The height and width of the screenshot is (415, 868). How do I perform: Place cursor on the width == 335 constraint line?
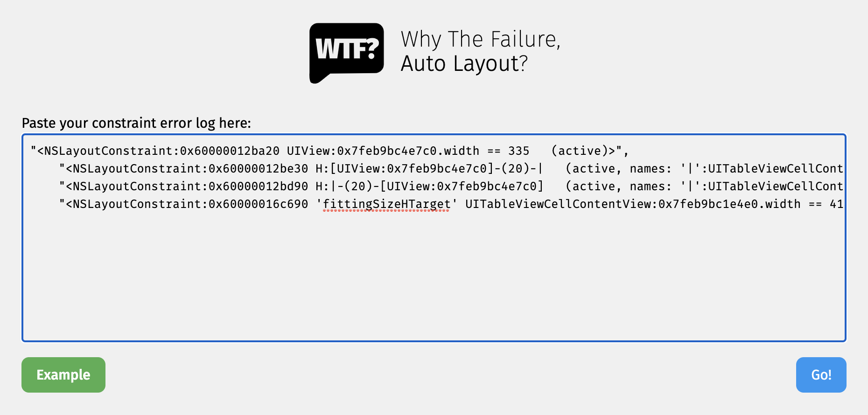330,151
